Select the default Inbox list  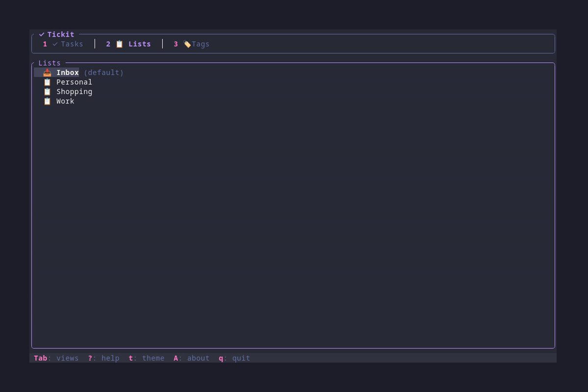tap(68, 72)
